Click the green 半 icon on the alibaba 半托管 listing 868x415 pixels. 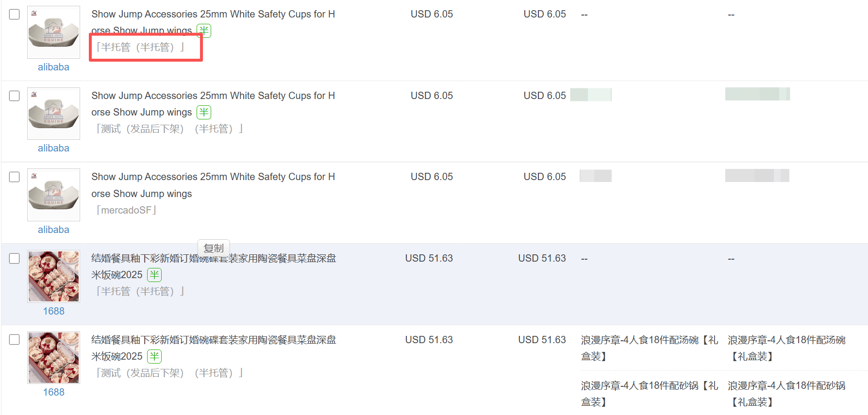click(x=204, y=31)
